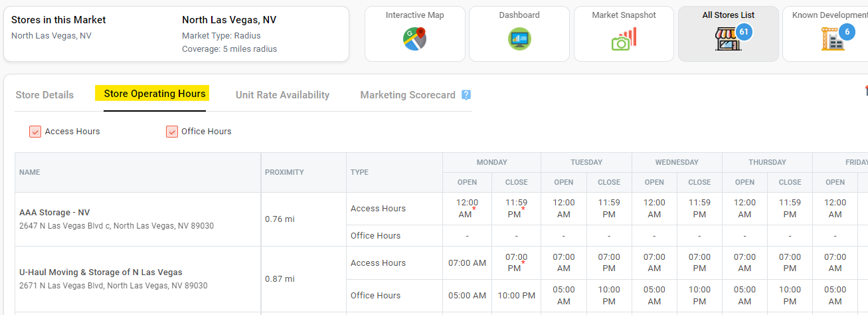Click U-Haul Monday office close 10:00 PM
Screen dimensions: 868x315
516,296
